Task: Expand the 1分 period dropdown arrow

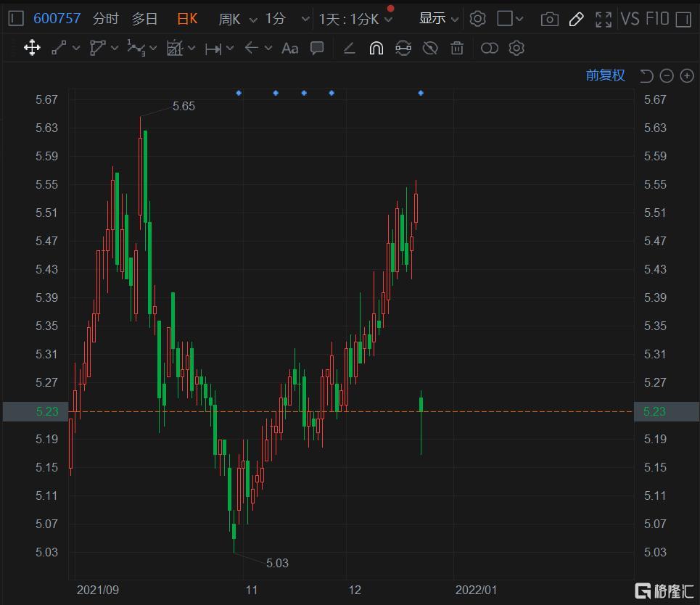Action: [x=305, y=19]
